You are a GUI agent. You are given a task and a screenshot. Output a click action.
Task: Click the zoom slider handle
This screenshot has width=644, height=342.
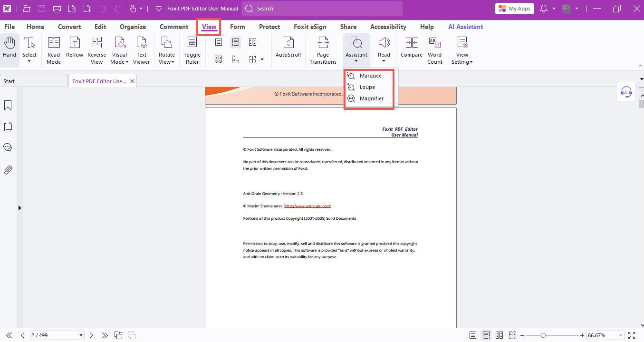(543, 335)
